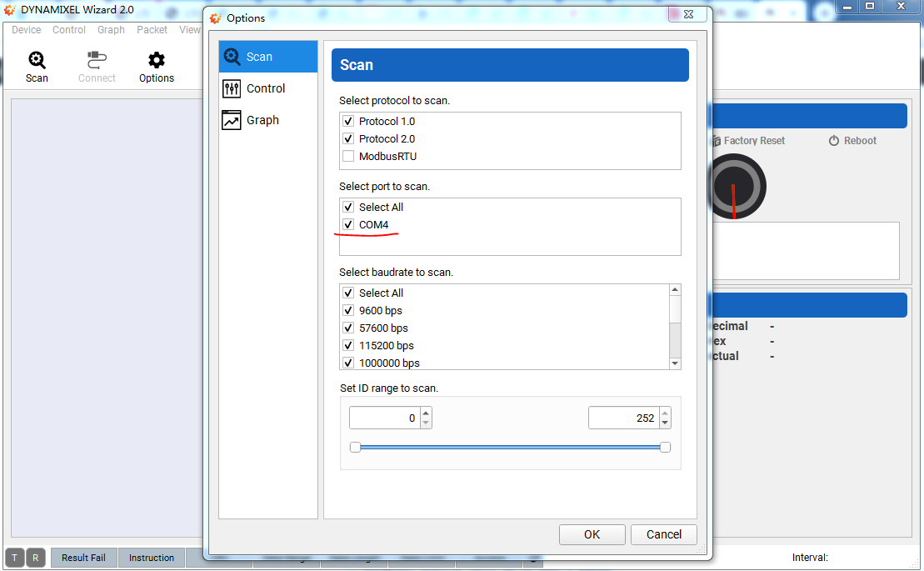The height and width of the screenshot is (571, 924).
Task: Click the right handle of ID range slider
Action: point(665,448)
